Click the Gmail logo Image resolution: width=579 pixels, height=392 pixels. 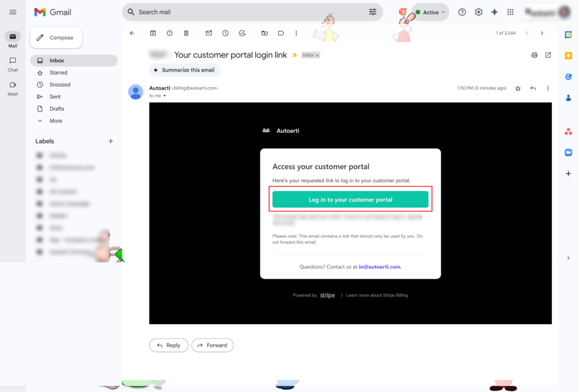53,12
